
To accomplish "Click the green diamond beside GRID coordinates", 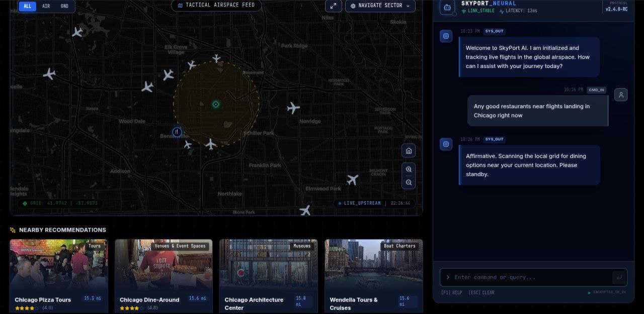I will point(25,203).
